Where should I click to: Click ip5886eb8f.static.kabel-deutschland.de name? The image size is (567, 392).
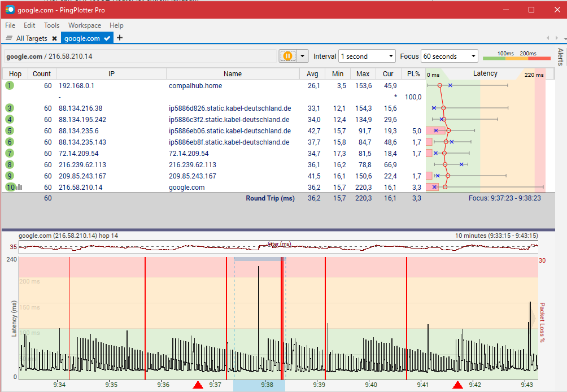click(x=229, y=142)
